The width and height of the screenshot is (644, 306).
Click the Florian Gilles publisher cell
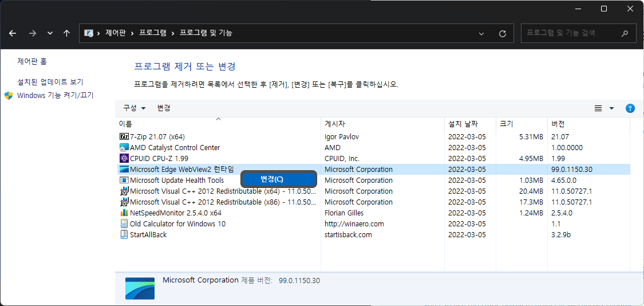(344, 213)
